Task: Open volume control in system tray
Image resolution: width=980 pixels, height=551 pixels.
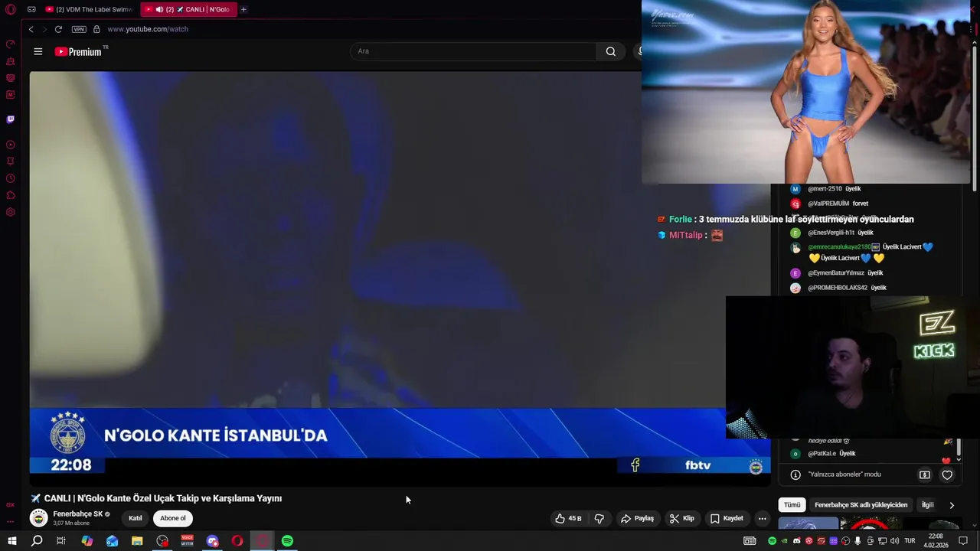Action: coord(893,541)
